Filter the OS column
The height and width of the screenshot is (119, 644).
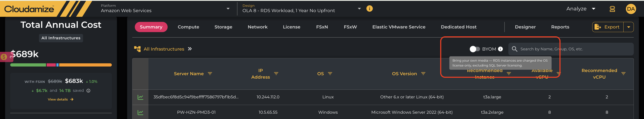click(x=330, y=74)
